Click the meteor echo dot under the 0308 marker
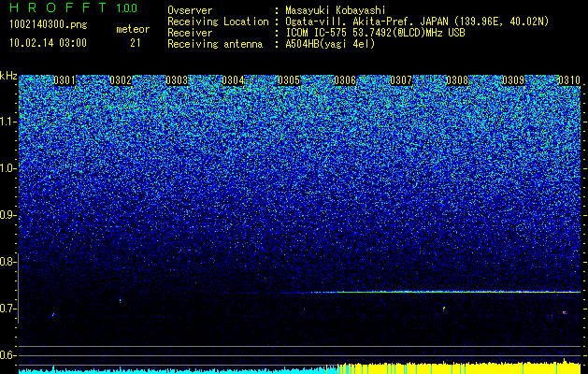 pyautogui.click(x=444, y=309)
